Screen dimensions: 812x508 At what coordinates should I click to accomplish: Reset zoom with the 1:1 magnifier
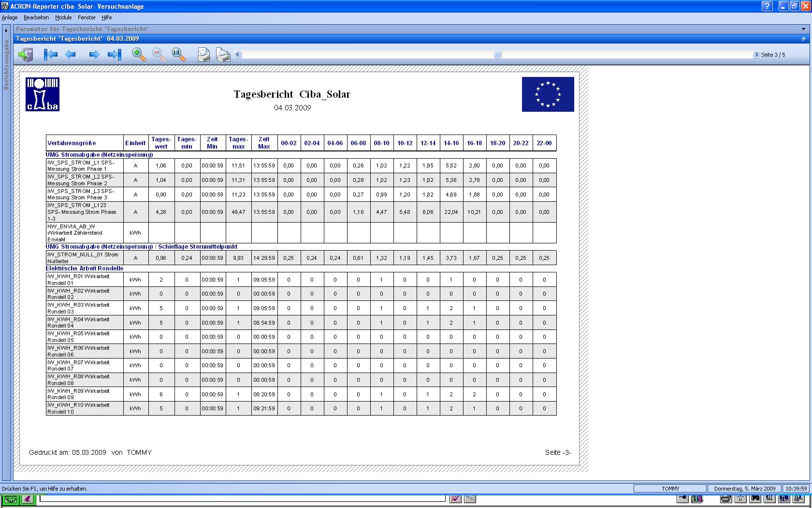[178, 55]
